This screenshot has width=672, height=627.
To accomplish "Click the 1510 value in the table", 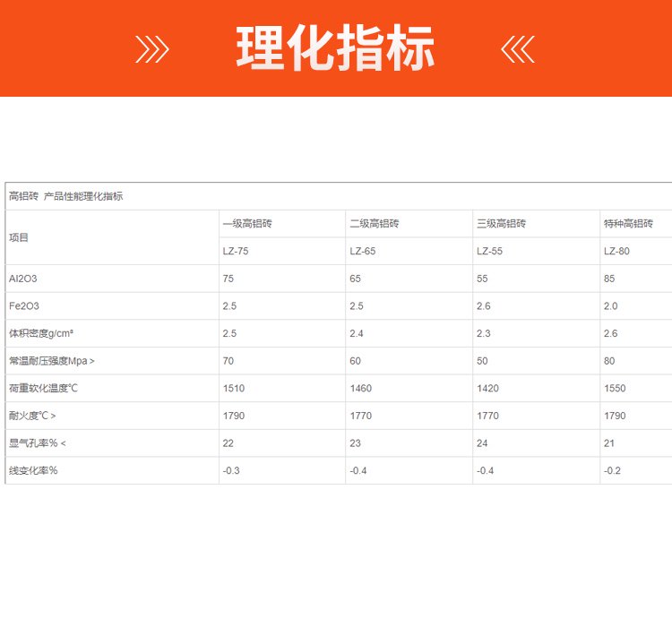I will tap(233, 389).
